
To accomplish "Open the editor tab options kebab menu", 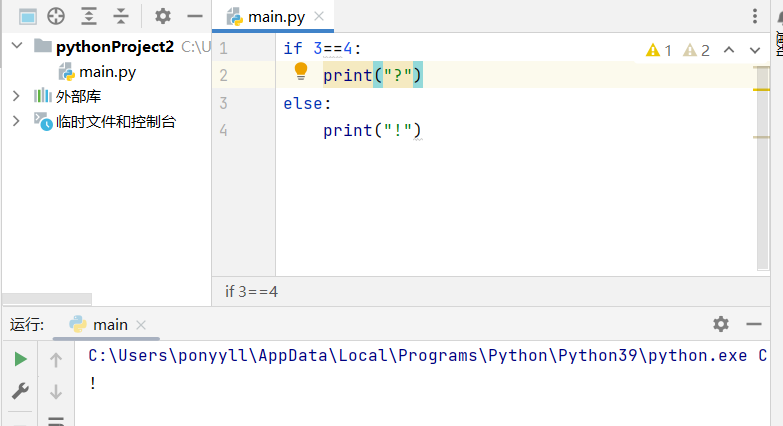I will click(755, 16).
